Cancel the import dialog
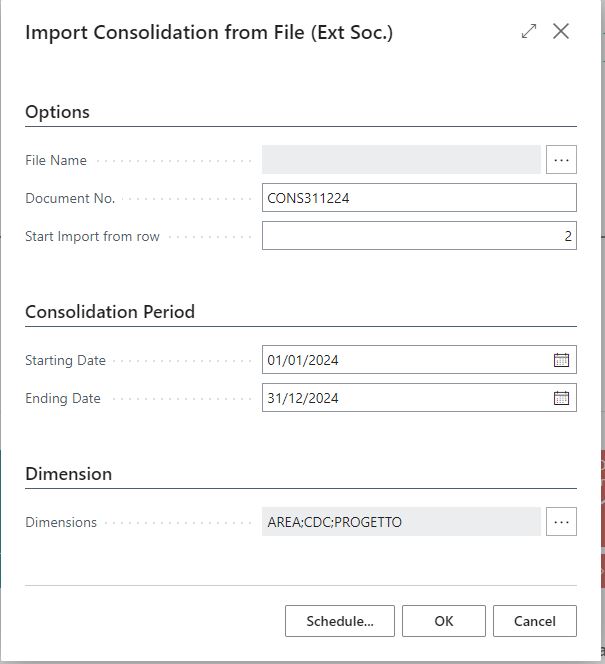The image size is (605, 664). 534,621
